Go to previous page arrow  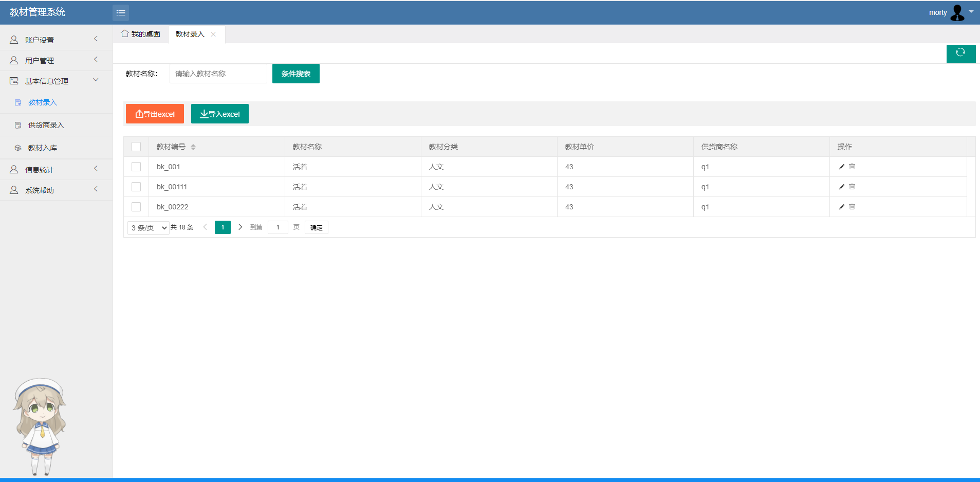click(205, 227)
